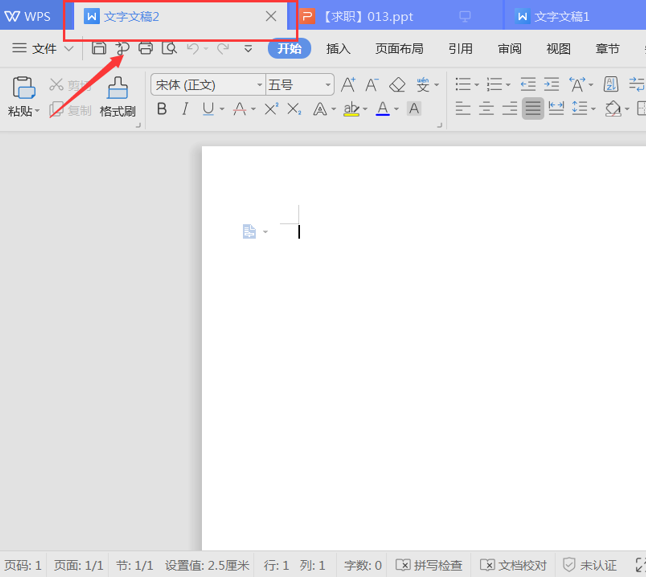Click the distributed alignment icon
Image resolution: width=646 pixels, height=577 pixels.
point(556,109)
